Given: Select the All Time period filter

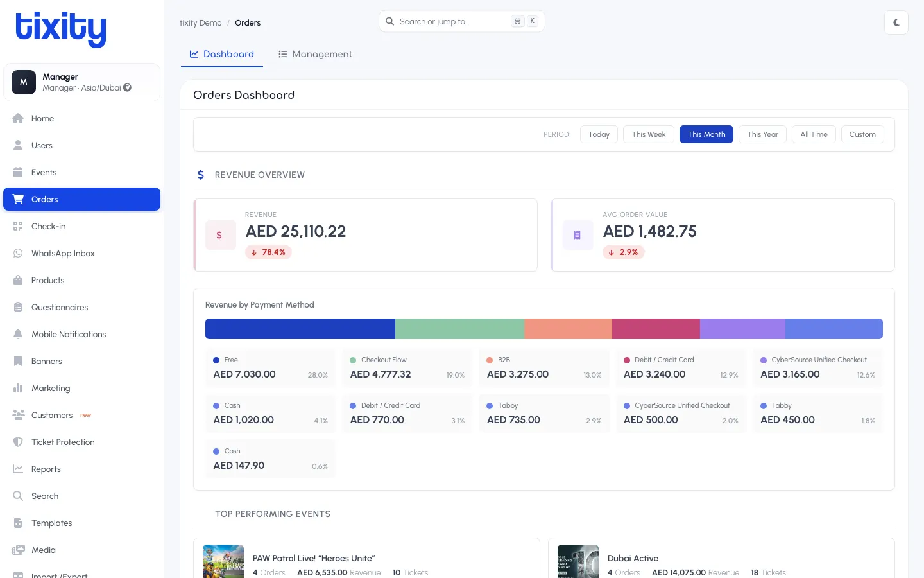Looking at the screenshot, I should coord(814,134).
